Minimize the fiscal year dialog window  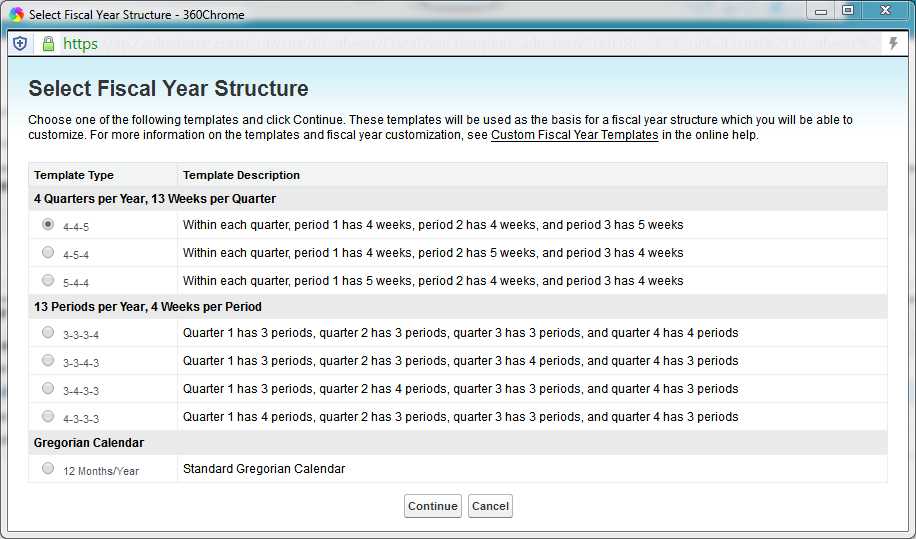point(821,11)
